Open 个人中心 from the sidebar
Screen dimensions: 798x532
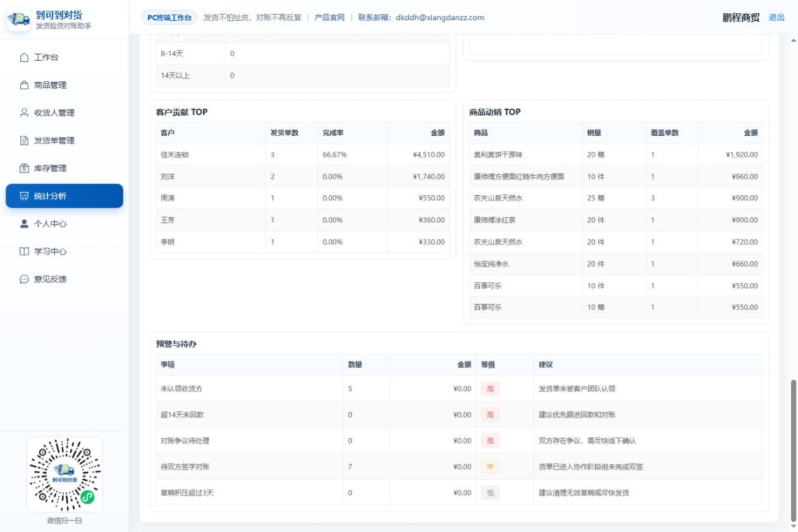[64, 224]
